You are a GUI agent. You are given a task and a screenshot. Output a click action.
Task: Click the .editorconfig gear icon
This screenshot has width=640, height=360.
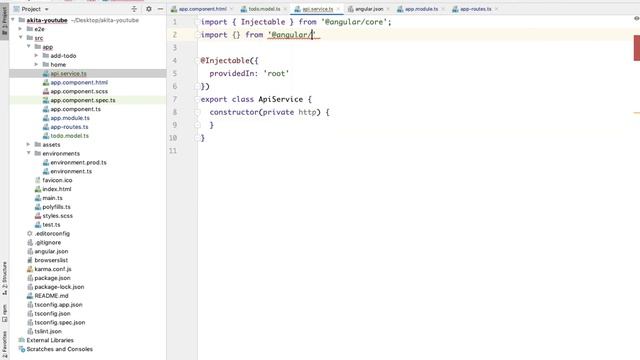(30, 233)
